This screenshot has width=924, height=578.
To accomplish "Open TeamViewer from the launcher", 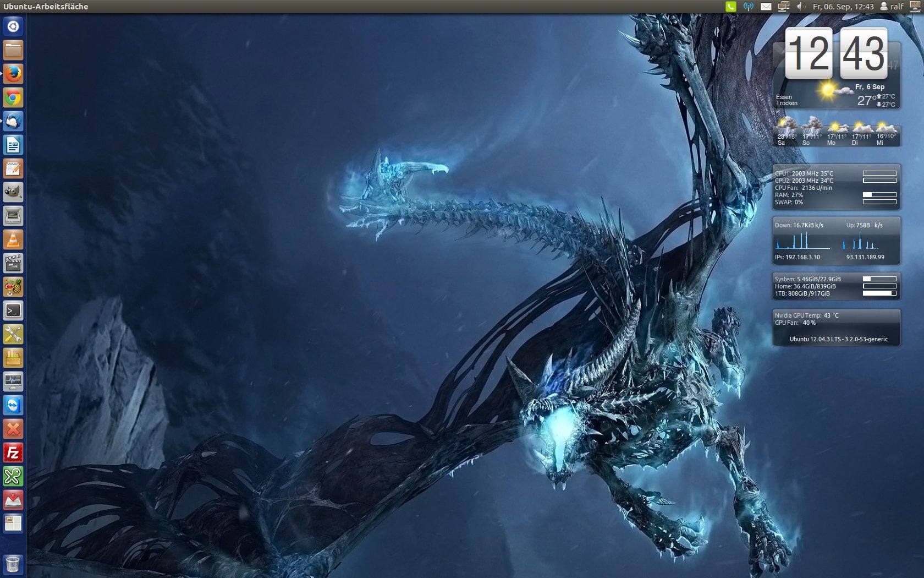I will pyautogui.click(x=13, y=405).
